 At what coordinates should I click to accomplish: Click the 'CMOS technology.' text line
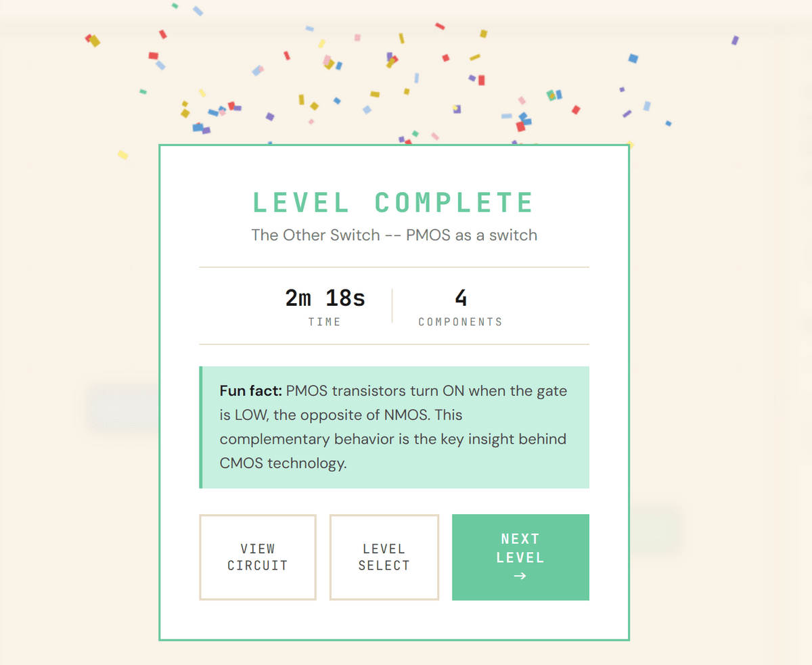[x=283, y=463]
